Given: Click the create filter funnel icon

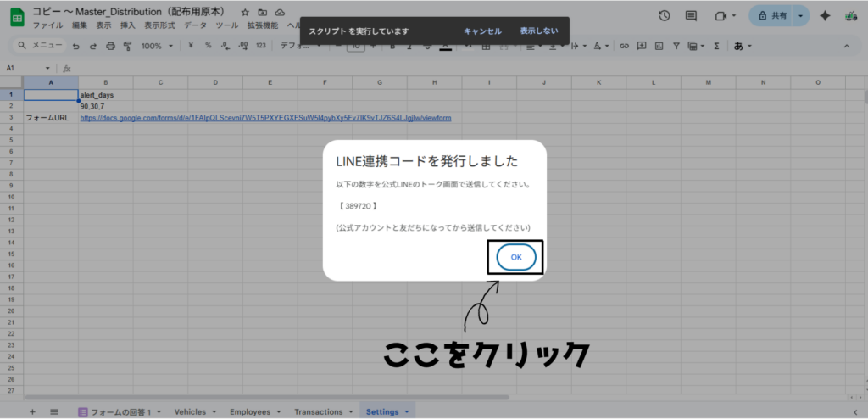Looking at the screenshot, I should pyautogui.click(x=676, y=46).
